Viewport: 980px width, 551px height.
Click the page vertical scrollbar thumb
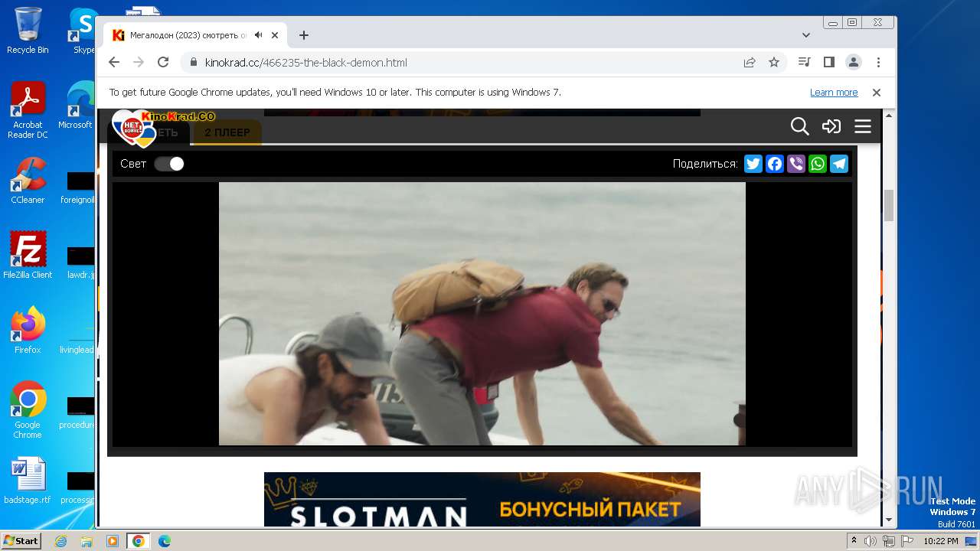pos(889,205)
